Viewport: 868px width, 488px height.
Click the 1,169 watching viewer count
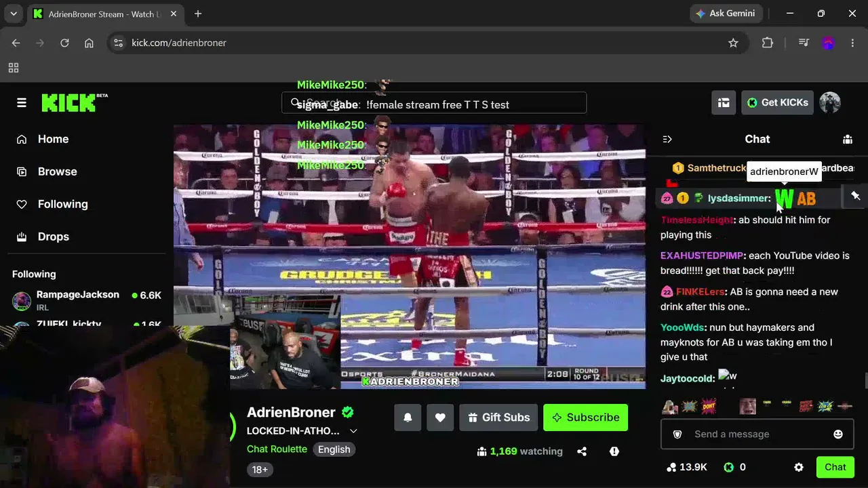point(520,451)
